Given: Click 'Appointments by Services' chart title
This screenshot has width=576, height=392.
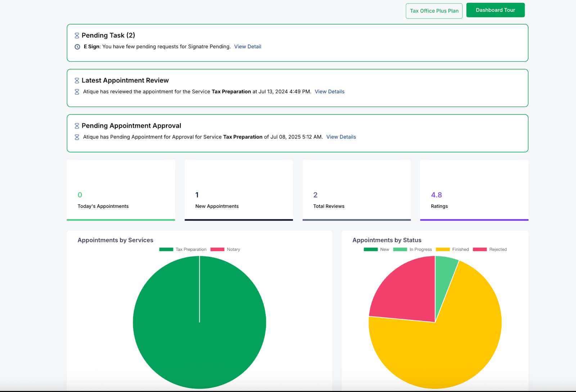Looking at the screenshot, I should click(x=116, y=240).
